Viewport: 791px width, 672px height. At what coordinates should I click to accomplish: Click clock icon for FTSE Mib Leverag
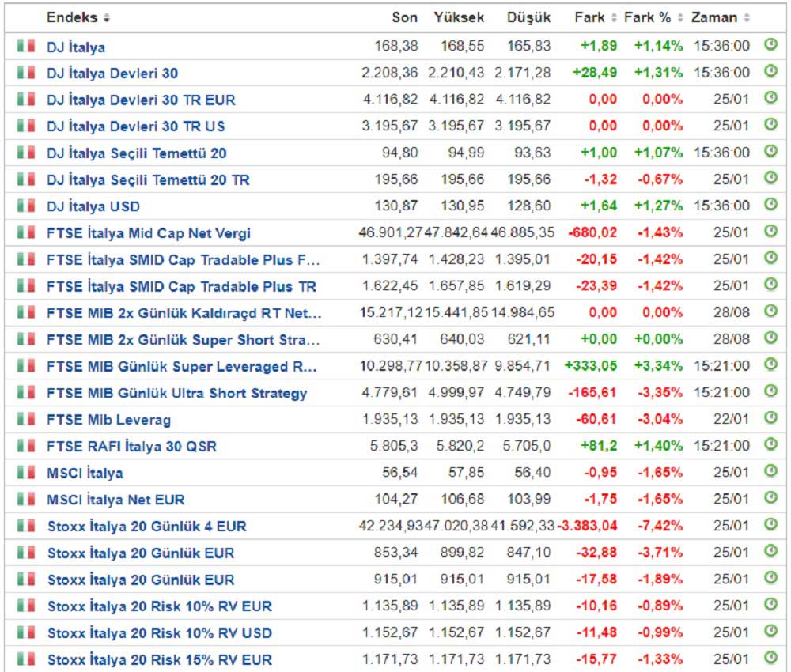click(x=770, y=417)
